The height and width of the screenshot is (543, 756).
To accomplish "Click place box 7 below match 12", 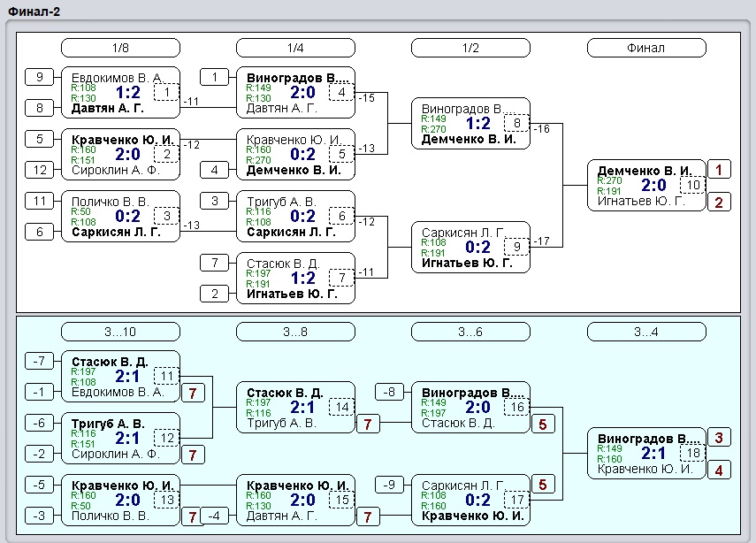I will [193, 455].
